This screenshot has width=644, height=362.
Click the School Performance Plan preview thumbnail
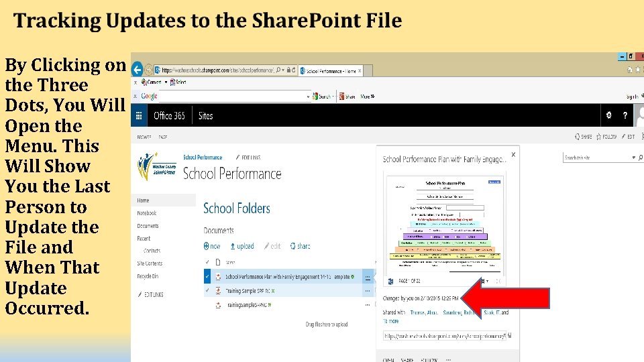[445, 223]
